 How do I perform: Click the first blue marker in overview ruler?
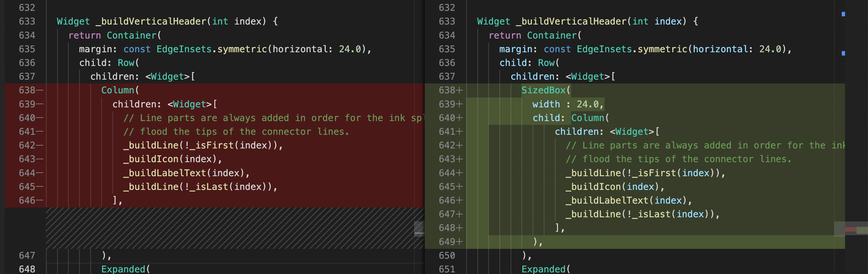[843, 14]
